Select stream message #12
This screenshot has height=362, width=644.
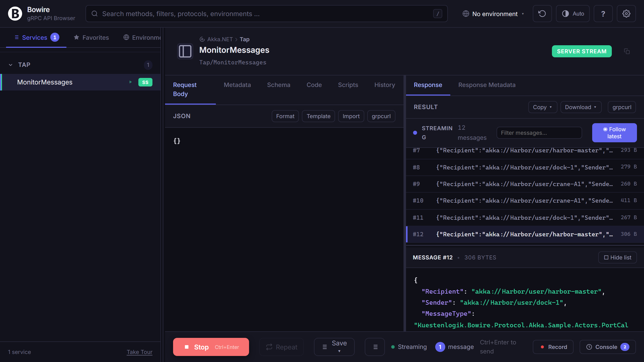coord(525,234)
